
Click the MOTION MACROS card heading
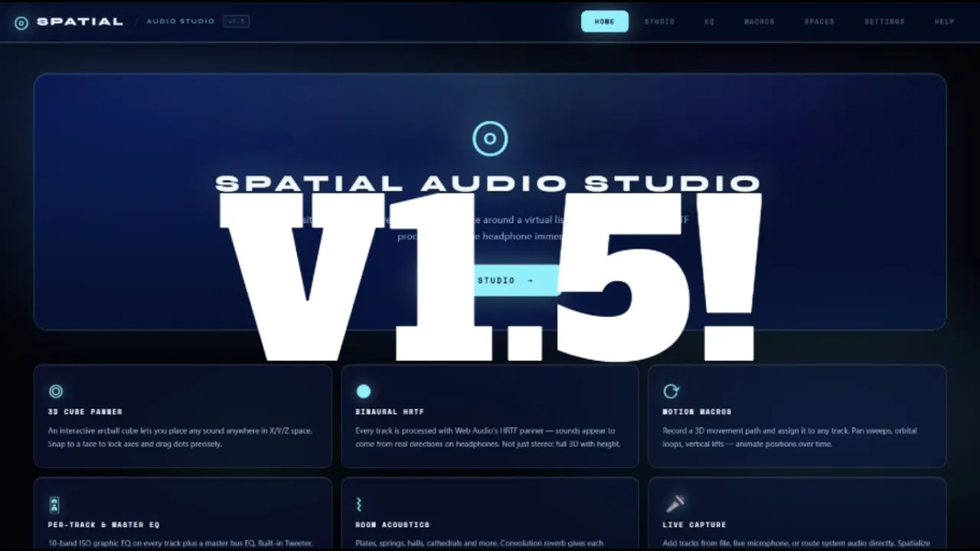point(697,412)
